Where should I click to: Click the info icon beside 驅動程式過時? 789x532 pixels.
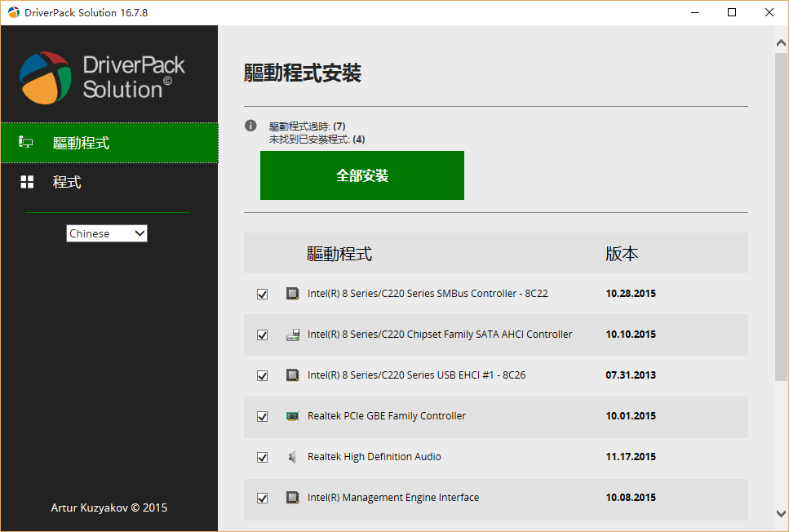(x=250, y=126)
